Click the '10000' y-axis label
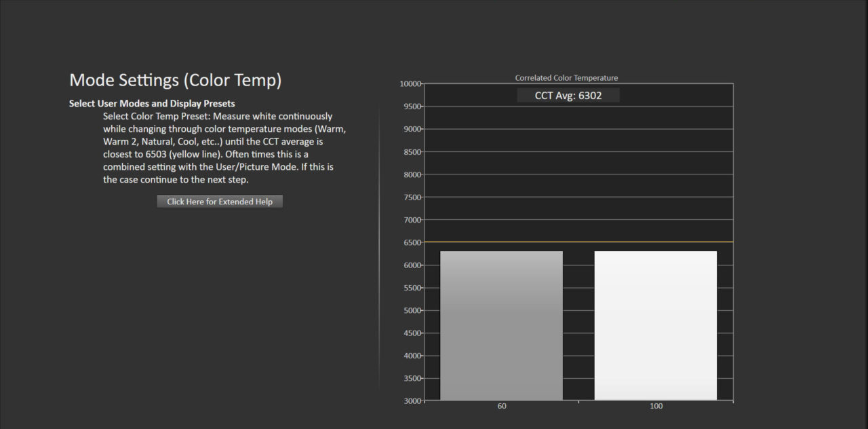The height and width of the screenshot is (429, 868). (x=410, y=83)
